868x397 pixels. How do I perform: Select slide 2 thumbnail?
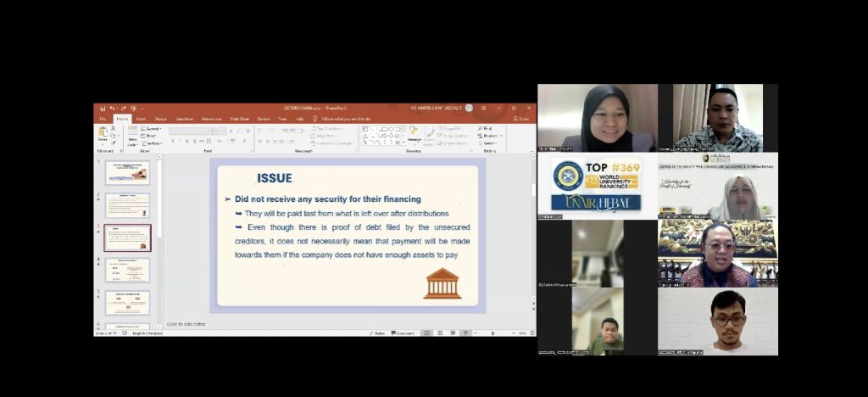pyautogui.click(x=127, y=205)
